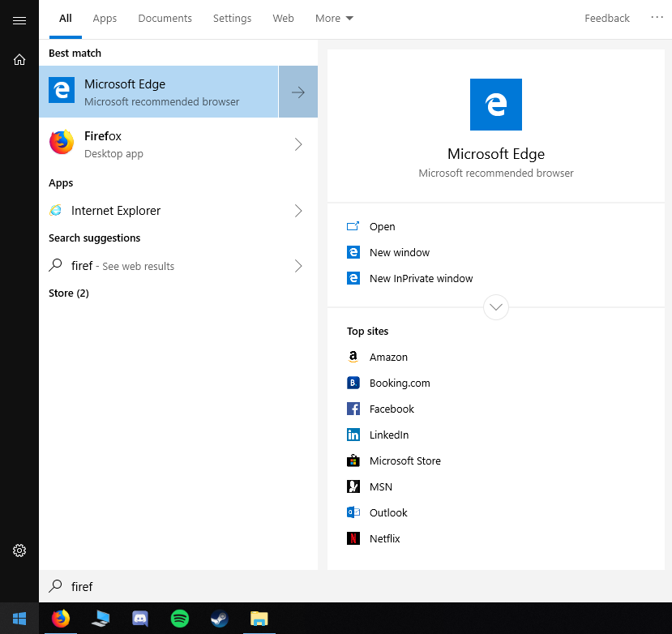Open Discord from the taskbar
Viewport: 672px width, 634px height.
coord(140,619)
